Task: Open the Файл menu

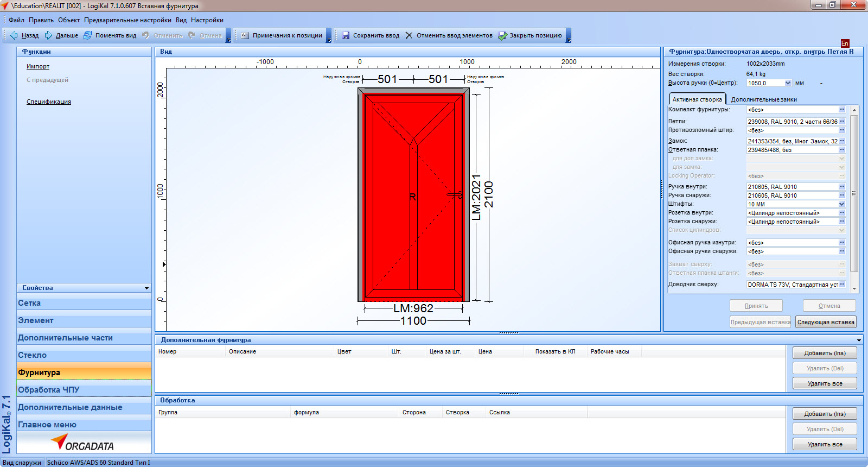Action: [16, 20]
